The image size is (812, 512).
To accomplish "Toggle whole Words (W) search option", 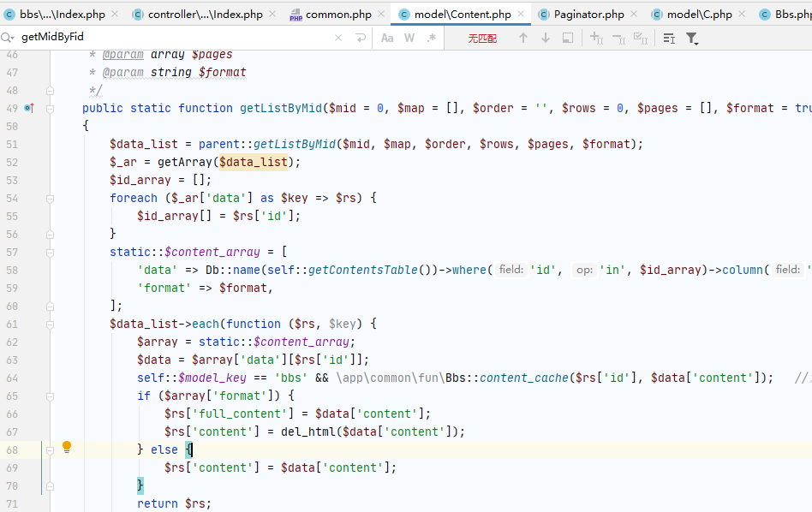I will pyautogui.click(x=409, y=39).
